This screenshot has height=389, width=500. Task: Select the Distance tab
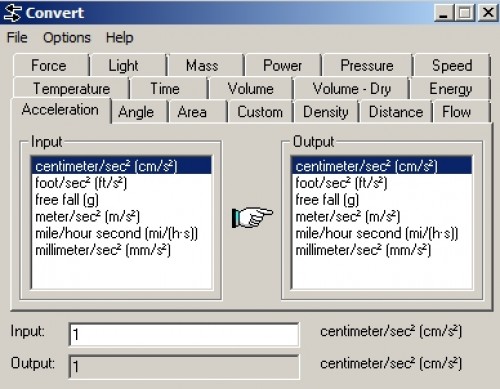click(x=396, y=112)
